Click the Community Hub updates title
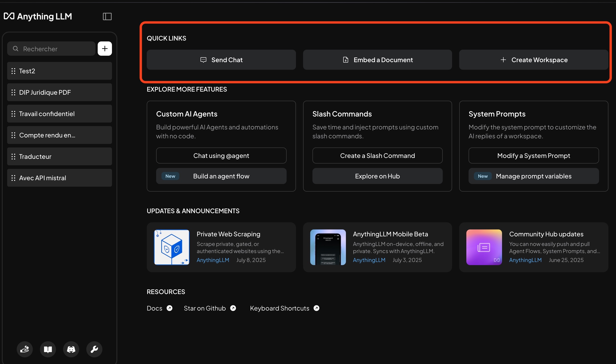The height and width of the screenshot is (364, 616). click(x=546, y=234)
